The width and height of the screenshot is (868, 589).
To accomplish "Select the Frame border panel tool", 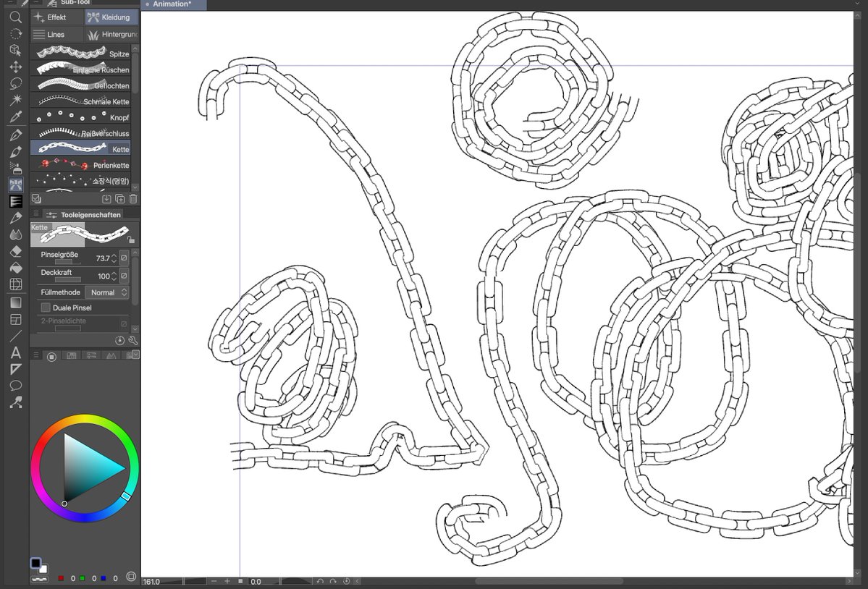I will [x=15, y=319].
